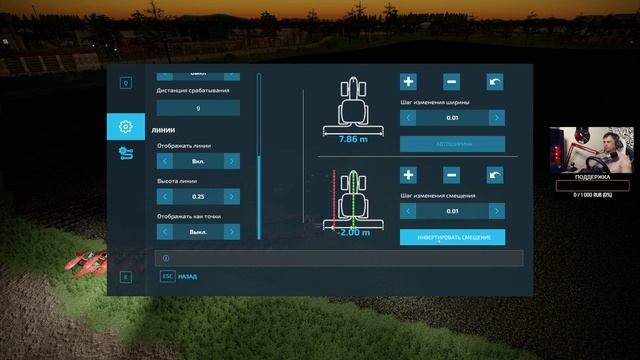Click the Вкл. value of Отображать линии
Image resolution: width=640 pixels, height=360 pixels.
point(198,161)
